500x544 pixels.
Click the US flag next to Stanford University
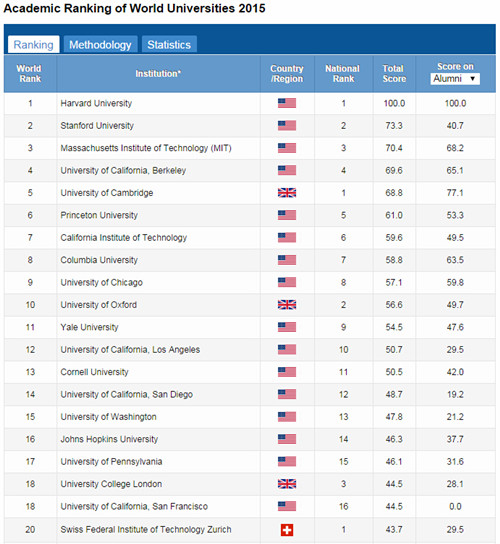click(287, 126)
